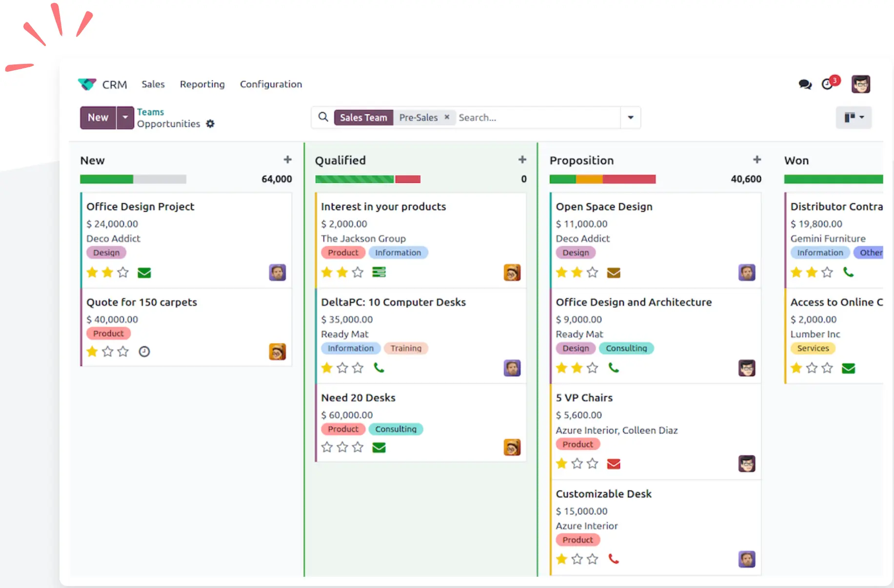Open the Reporting menu

[x=202, y=84]
